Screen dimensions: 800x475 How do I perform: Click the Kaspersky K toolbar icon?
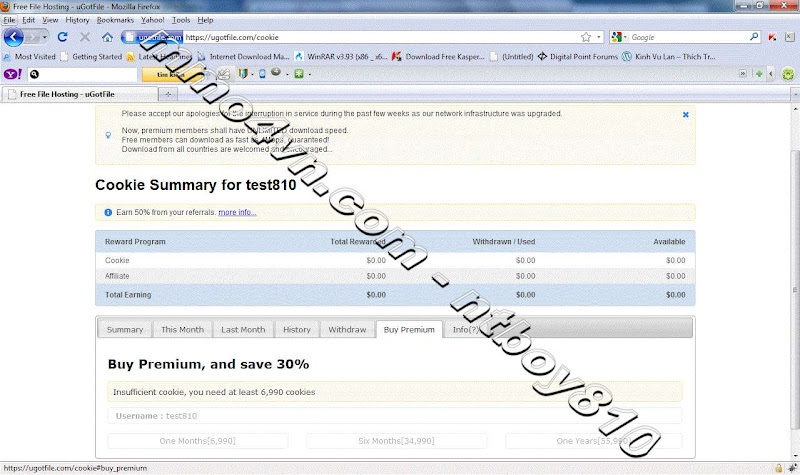[772, 37]
